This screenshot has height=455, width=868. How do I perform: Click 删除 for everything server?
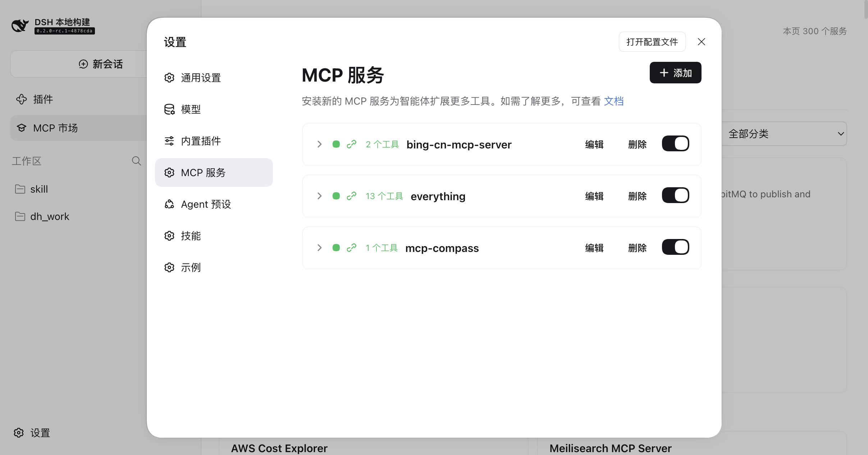coord(638,196)
